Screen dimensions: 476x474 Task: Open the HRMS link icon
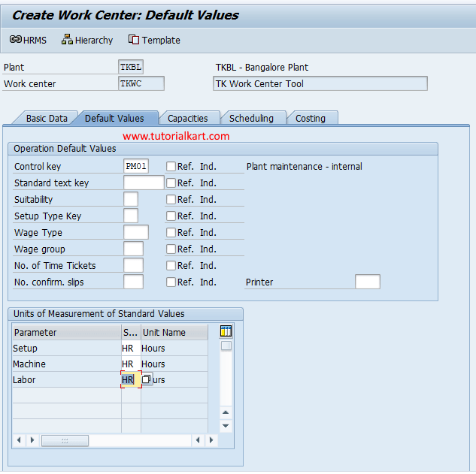pos(16,39)
